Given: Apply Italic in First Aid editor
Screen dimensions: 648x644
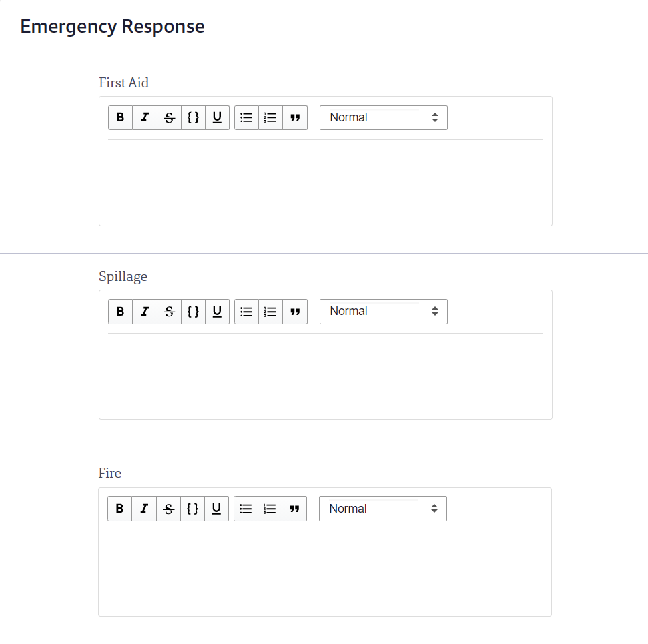Looking at the screenshot, I should coord(145,118).
